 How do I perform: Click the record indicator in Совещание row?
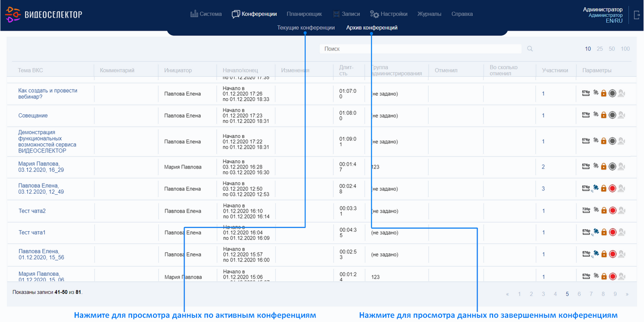[612, 115]
